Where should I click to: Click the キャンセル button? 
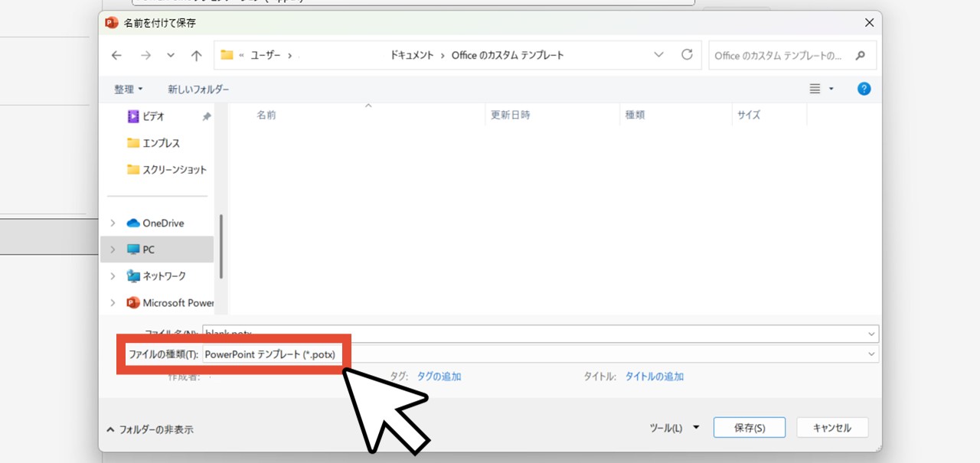832,428
